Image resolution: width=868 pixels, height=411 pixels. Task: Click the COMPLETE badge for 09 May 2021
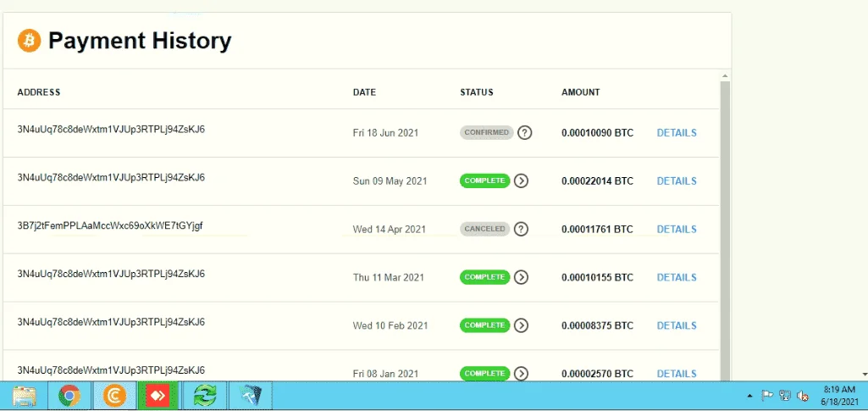coord(484,181)
